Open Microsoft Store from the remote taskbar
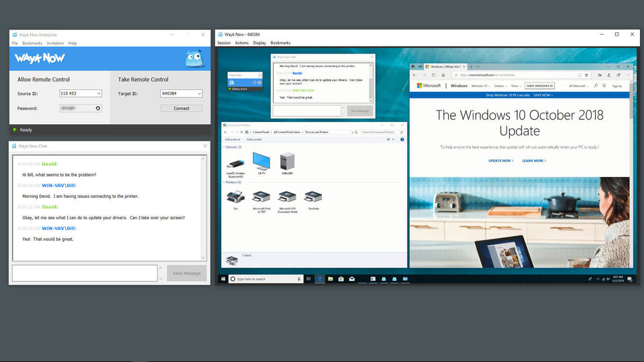The width and height of the screenshot is (644, 362). click(341, 279)
